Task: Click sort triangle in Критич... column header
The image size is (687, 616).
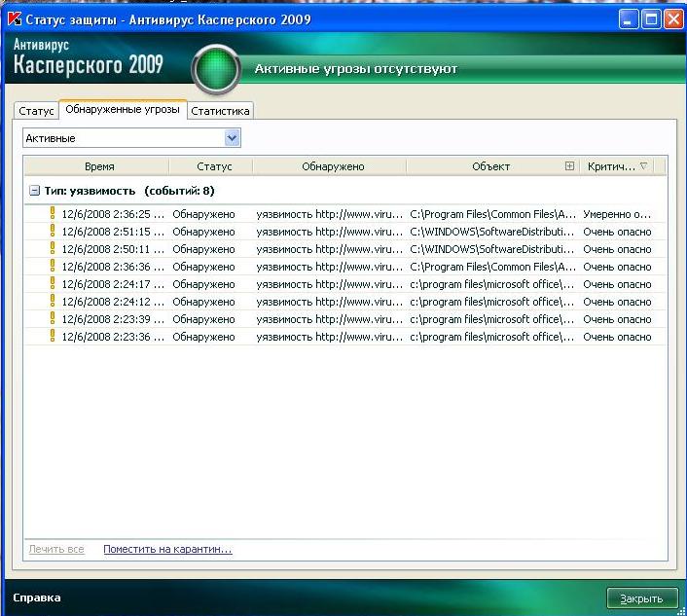Action: click(643, 166)
